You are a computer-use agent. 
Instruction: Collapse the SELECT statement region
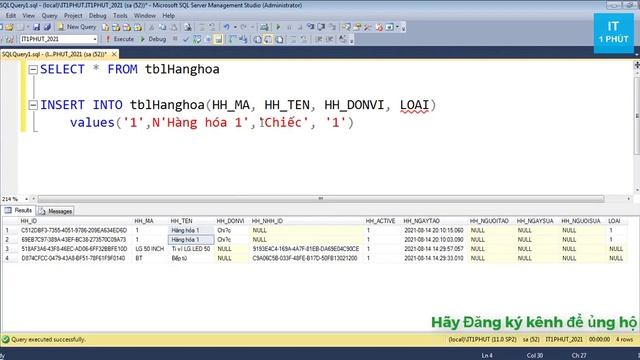pos(33,69)
